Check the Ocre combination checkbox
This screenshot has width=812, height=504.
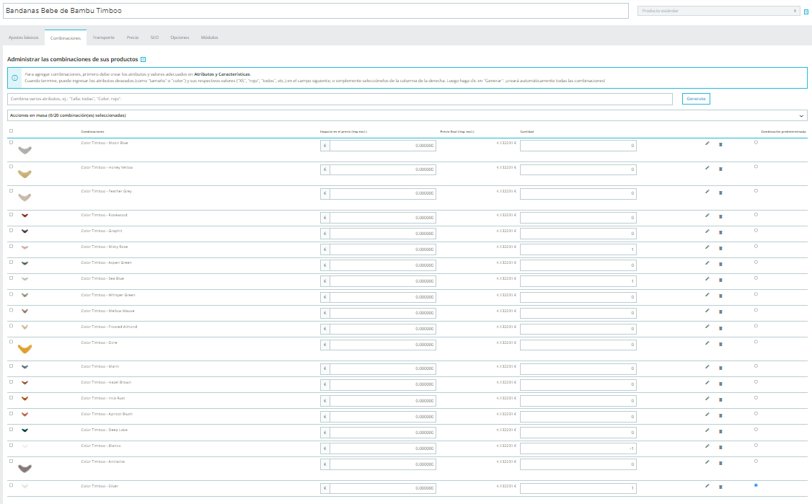[x=12, y=342]
